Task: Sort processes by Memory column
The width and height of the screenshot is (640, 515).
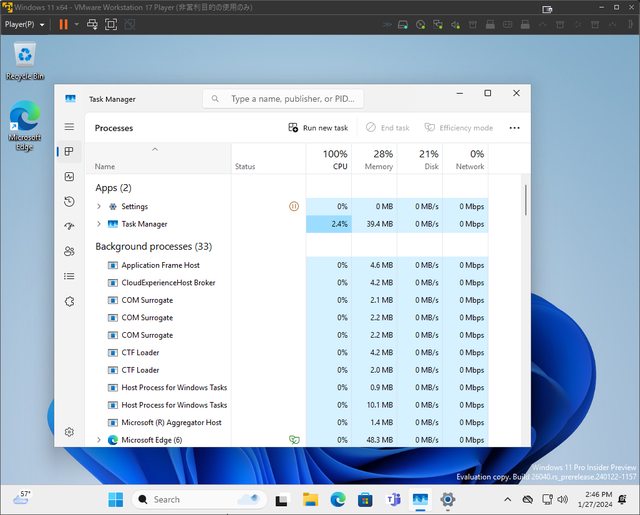Action: [x=379, y=160]
